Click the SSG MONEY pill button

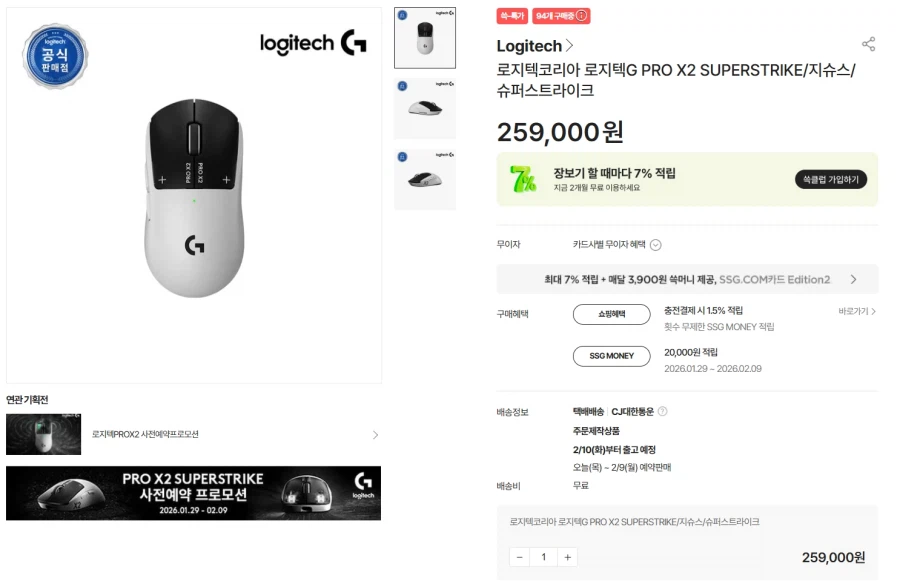(x=611, y=356)
